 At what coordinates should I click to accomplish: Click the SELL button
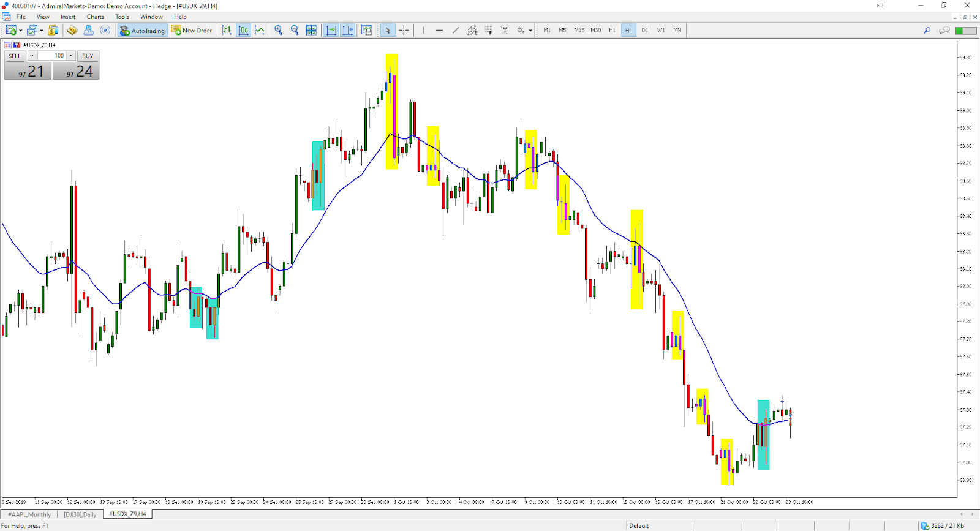click(15, 56)
